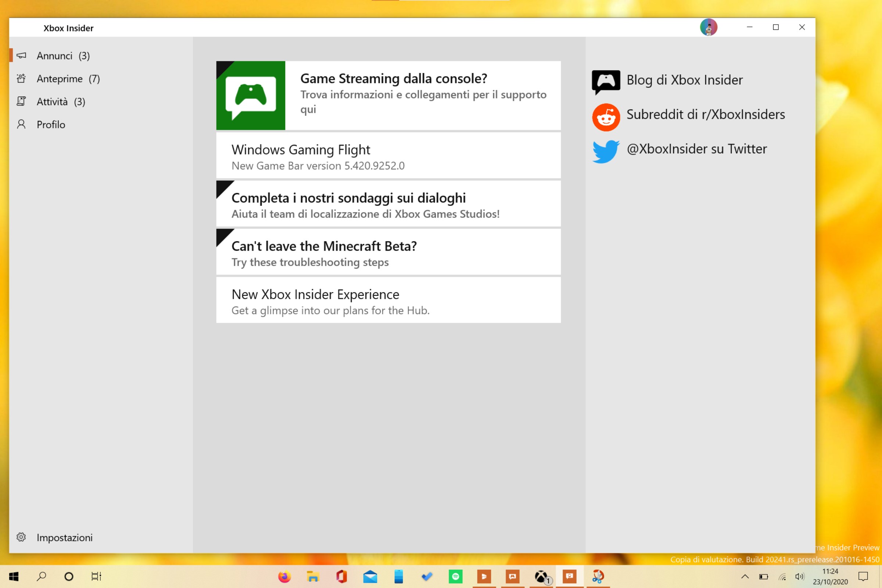Open @XboxInsider su Twitter link
Screen dimensions: 882x588
[x=697, y=149]
